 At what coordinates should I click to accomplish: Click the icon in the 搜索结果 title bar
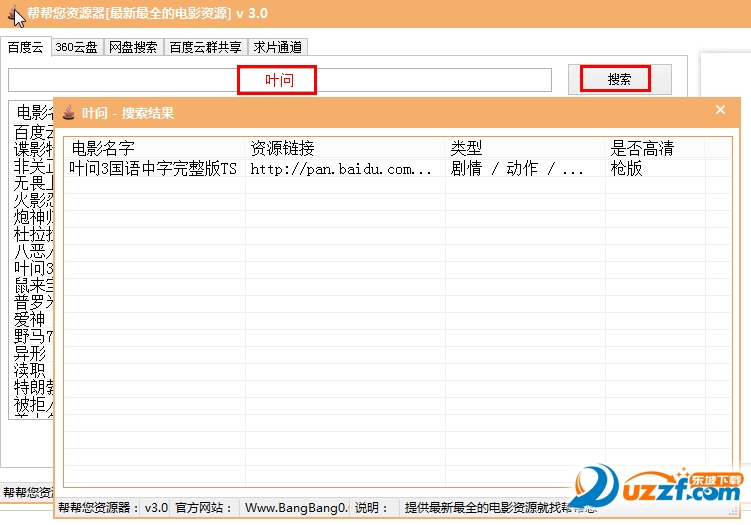(69, 113)
